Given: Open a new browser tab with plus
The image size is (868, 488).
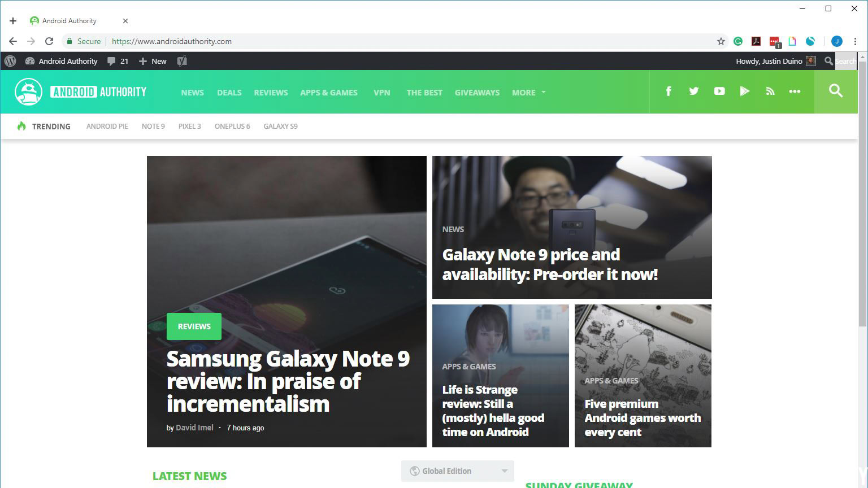Looking at the screenshot, I should (x=13, y=21).
